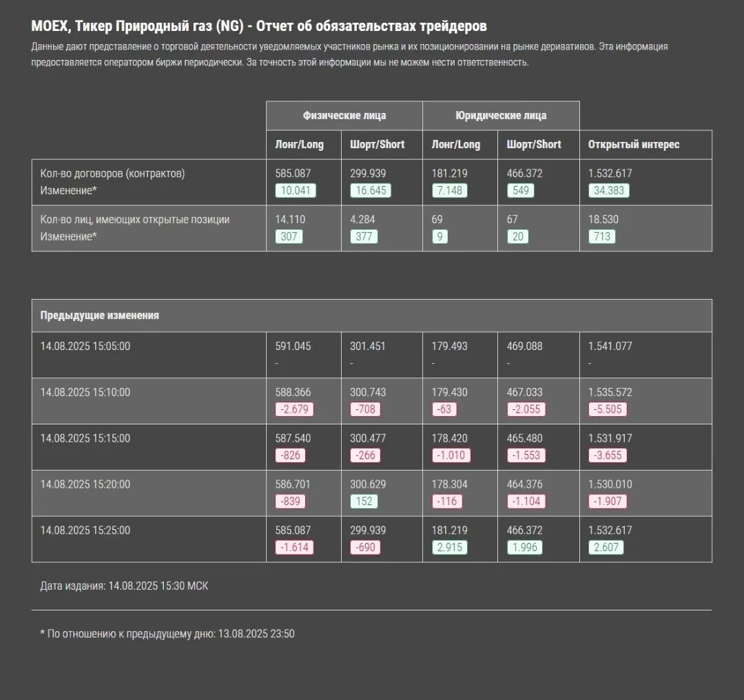
Task: Click the open interest value 1.541.077
Action: 610,346
